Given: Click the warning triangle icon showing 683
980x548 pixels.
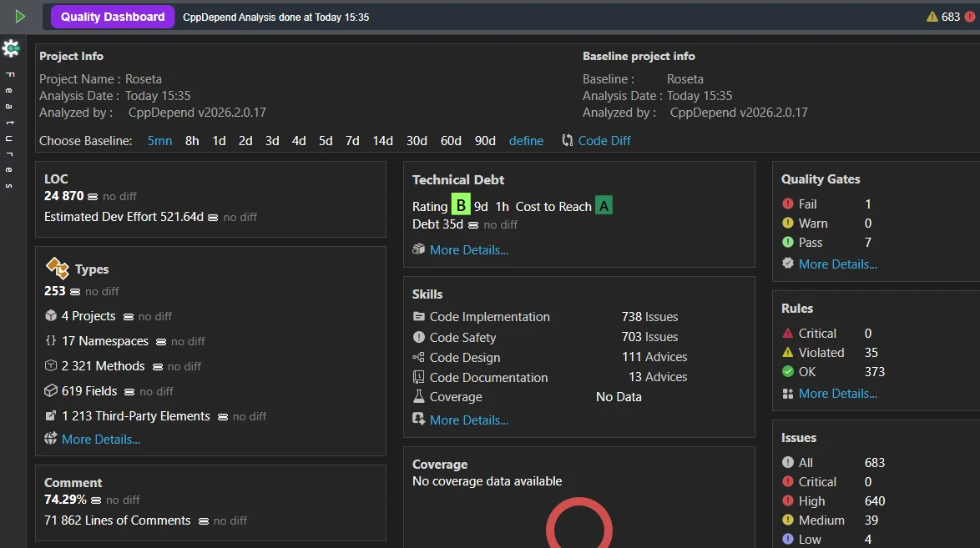Looking at the screenshot, I should coord(932,17).
